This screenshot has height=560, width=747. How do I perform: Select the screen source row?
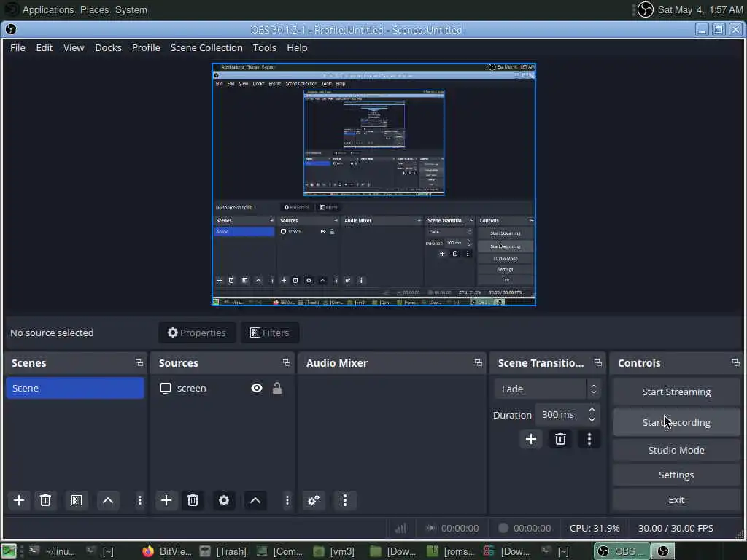tap(222, 388)
